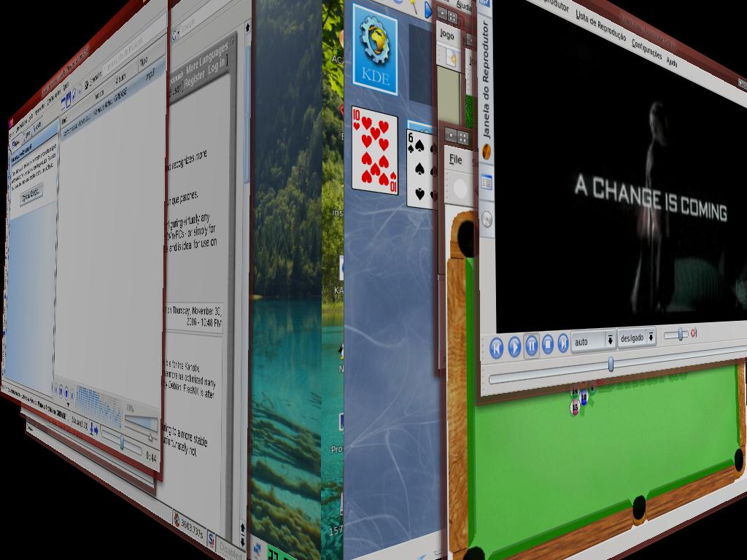Click the KDE gear card back

coord(375,50)
